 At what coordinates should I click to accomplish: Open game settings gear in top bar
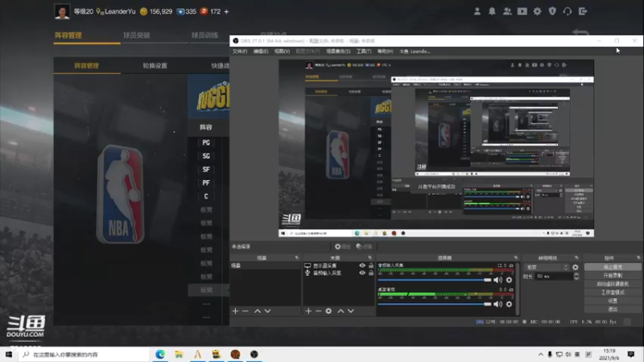tap(537, 11)
